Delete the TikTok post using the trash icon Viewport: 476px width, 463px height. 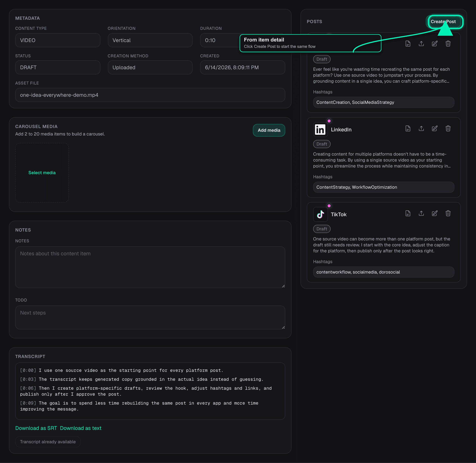(448, 213)
